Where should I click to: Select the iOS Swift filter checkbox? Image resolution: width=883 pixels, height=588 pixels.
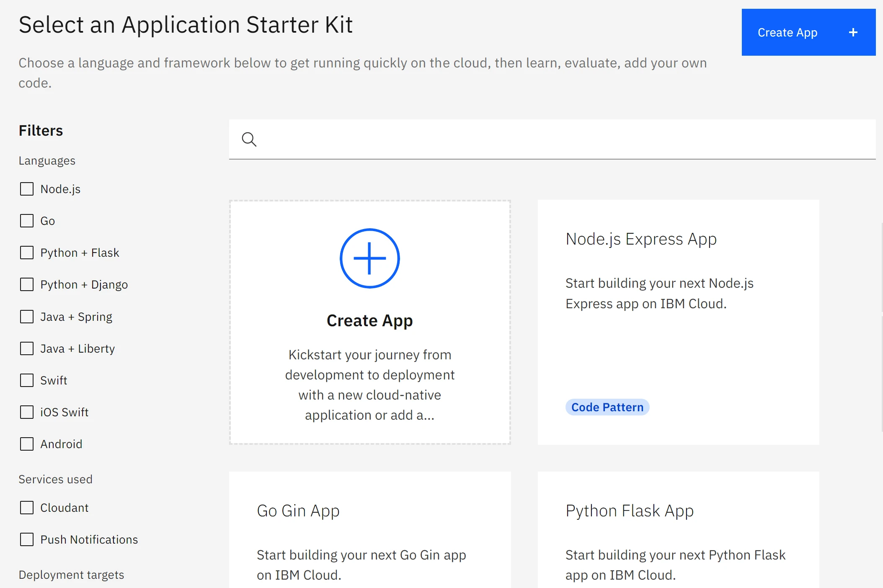tap(27, 412)
